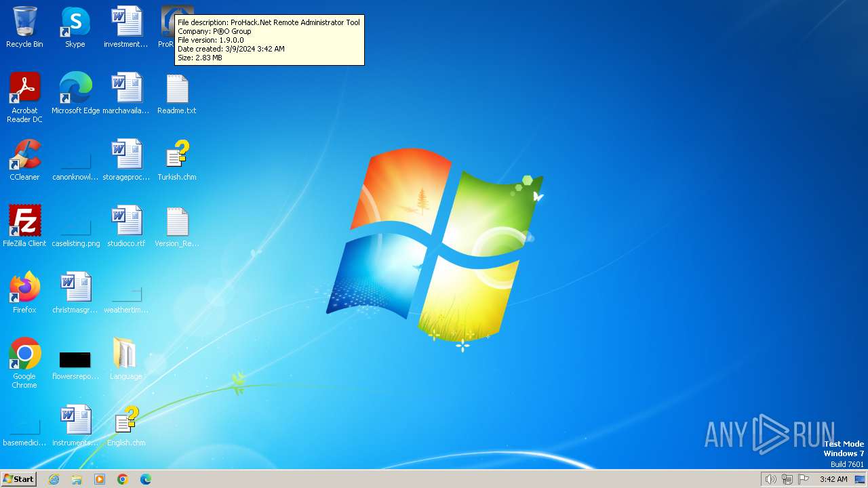Select the Recycle Bin desktop icon

[24, 27]
